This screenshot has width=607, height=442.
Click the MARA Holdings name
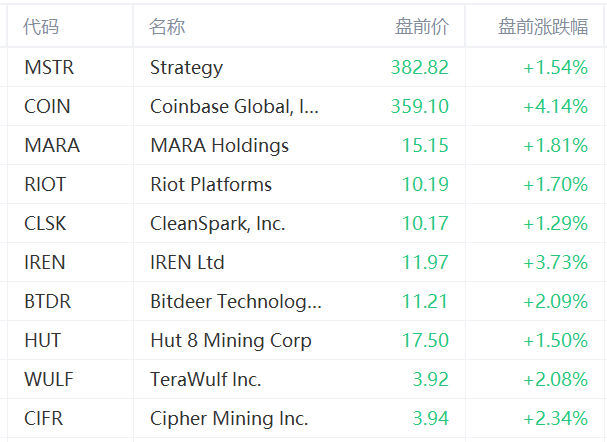tap(219, 145)
